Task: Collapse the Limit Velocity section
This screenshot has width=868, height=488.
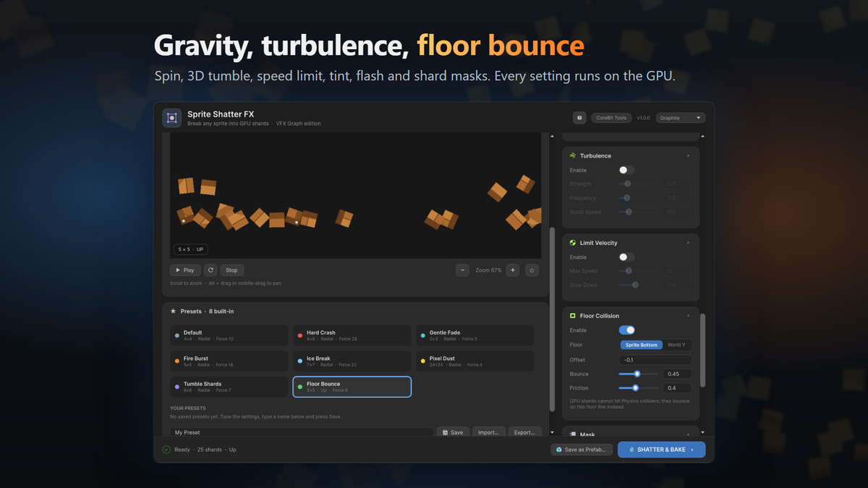Action: click(x=688, y=243)
